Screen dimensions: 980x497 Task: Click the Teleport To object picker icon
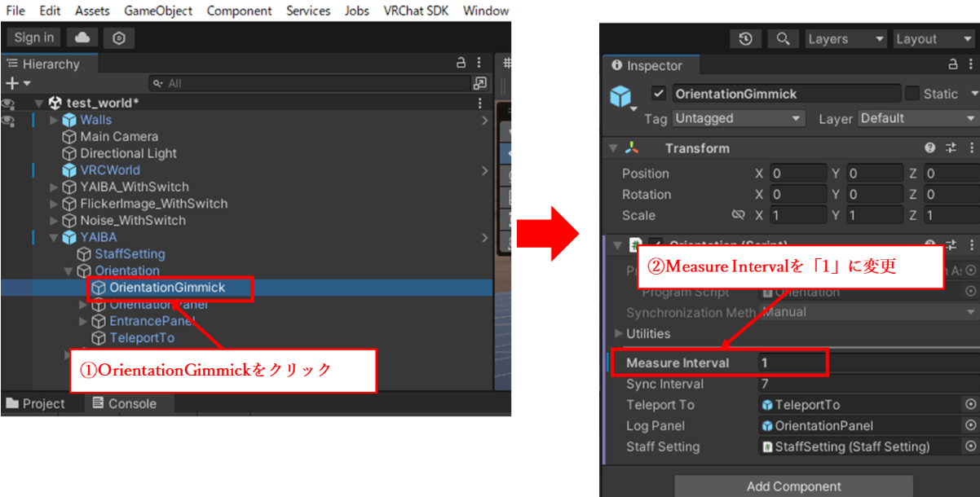click(x=970, y=405)
